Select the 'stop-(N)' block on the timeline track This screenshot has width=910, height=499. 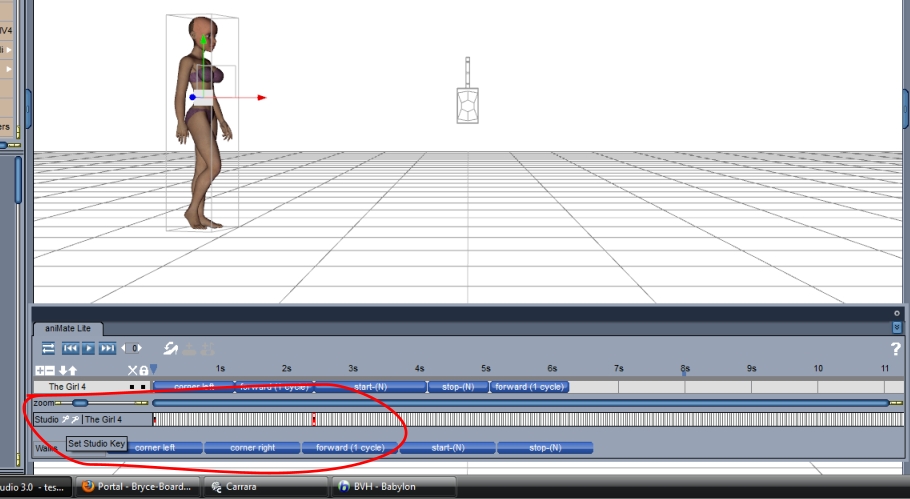tap(458, 387)
